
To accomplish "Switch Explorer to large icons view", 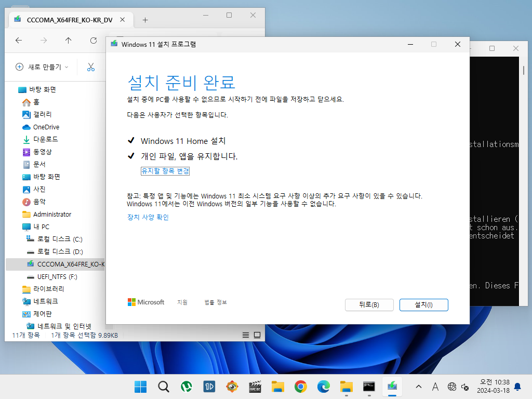I will click(257, 335).
